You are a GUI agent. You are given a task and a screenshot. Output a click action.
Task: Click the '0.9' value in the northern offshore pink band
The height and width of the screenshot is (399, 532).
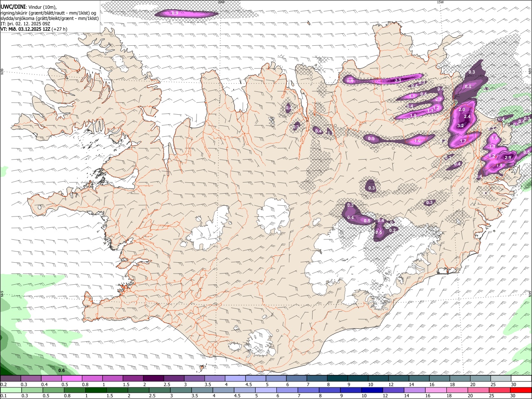(175, 13)
